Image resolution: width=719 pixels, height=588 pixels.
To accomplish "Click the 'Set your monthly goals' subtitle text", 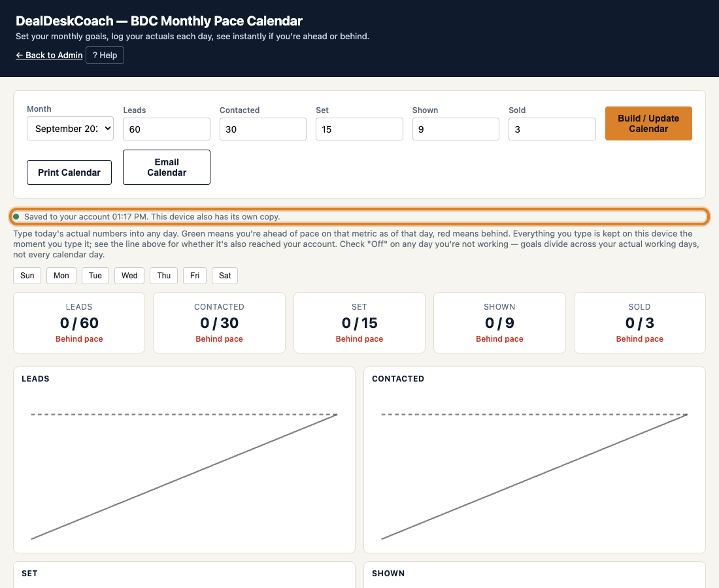I will coord(193,36).
